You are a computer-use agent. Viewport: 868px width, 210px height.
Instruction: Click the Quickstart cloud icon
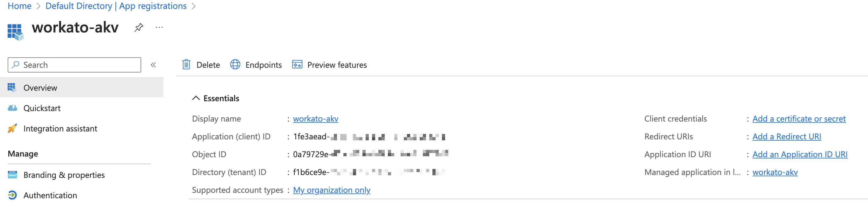pos(12,108)
